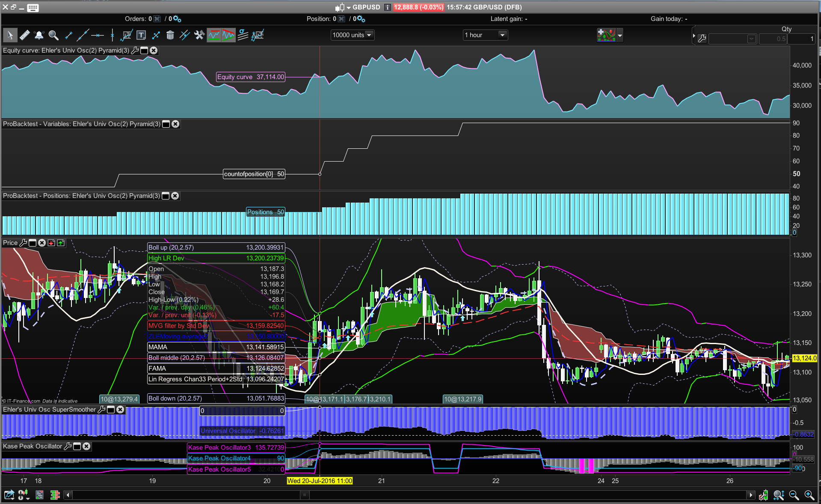Click the field showing 0.5
Screen dimensions: 821x504
(773, 39)
